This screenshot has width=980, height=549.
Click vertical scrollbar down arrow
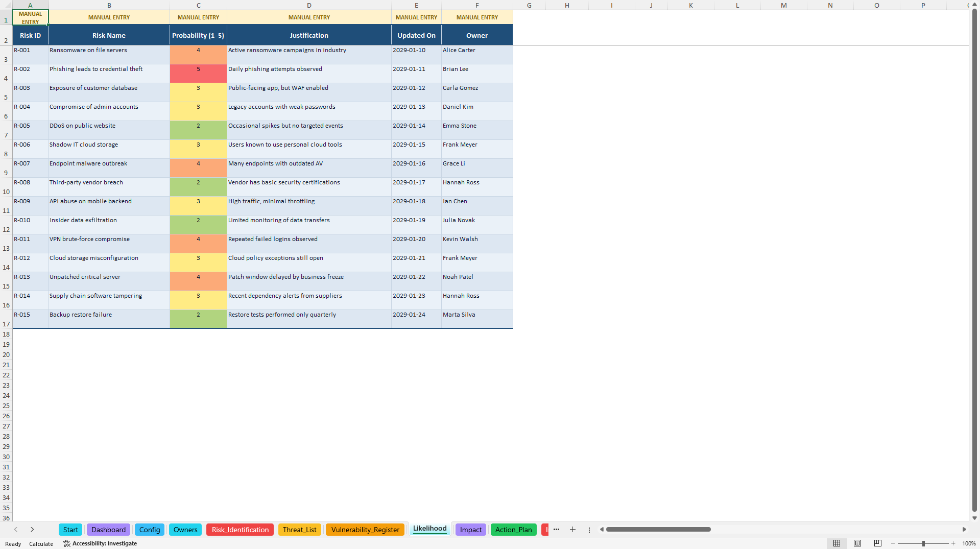974,518
